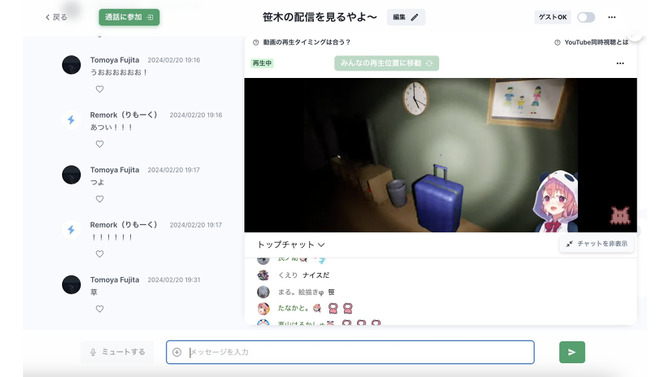Click たなかと。chat user avatar

point(263,308)
